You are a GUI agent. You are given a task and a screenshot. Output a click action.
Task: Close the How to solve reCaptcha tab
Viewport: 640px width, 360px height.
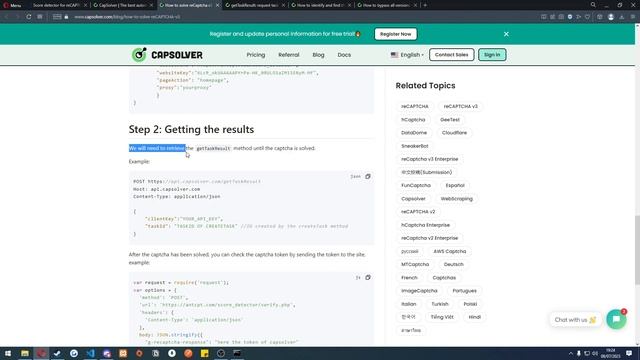pos(217,5)
